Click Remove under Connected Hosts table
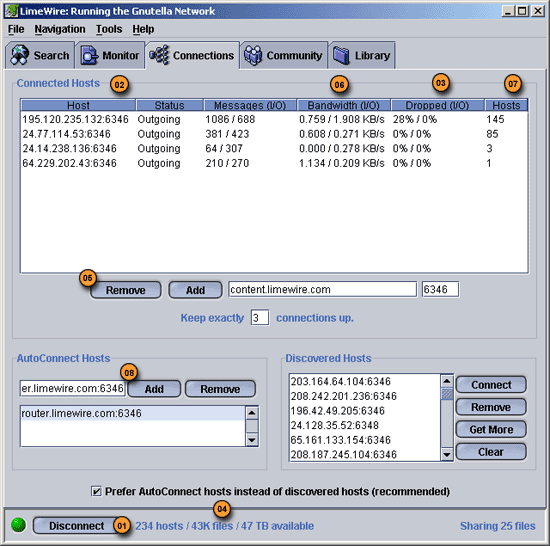Image resolution: width=550 pixels, height=546 pixels. (126, 290)
